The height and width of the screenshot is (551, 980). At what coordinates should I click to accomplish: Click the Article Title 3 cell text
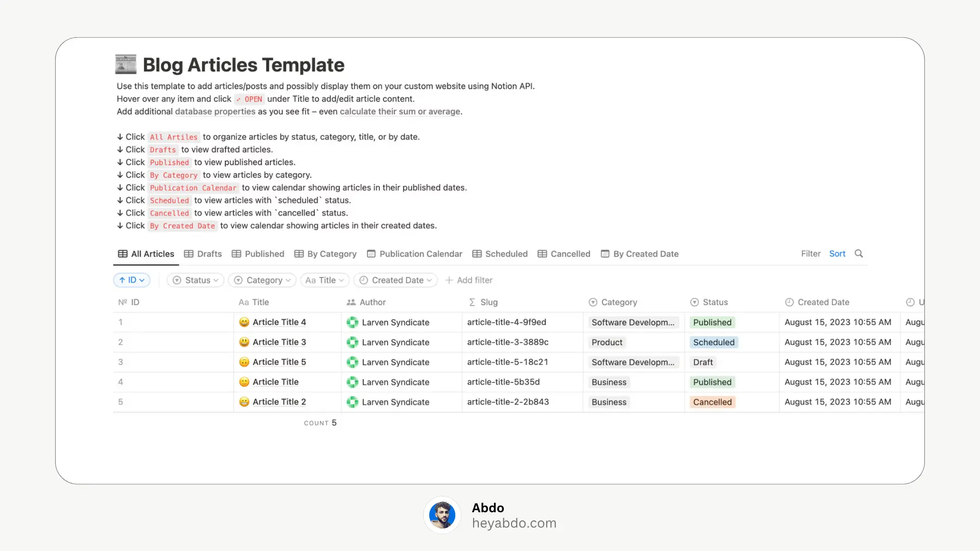279,342
